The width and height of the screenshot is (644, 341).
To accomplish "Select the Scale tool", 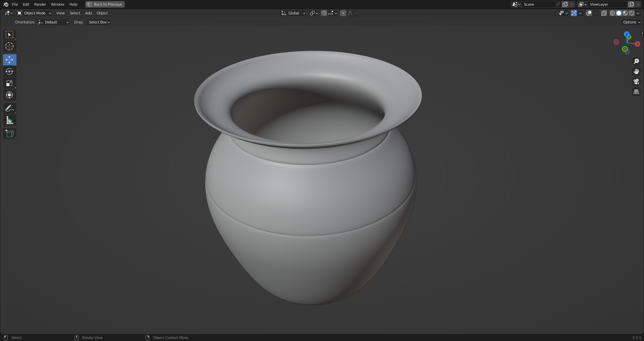I will tap(9, 83).
